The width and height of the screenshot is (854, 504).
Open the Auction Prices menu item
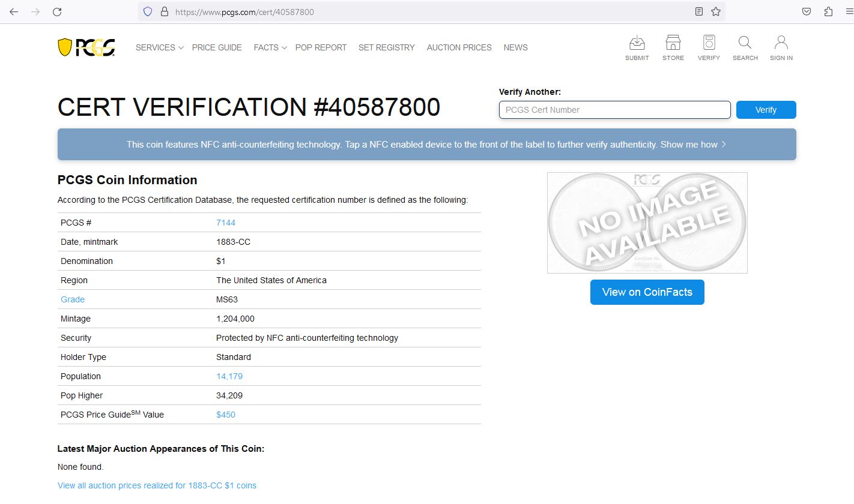(x=459, y=47)
